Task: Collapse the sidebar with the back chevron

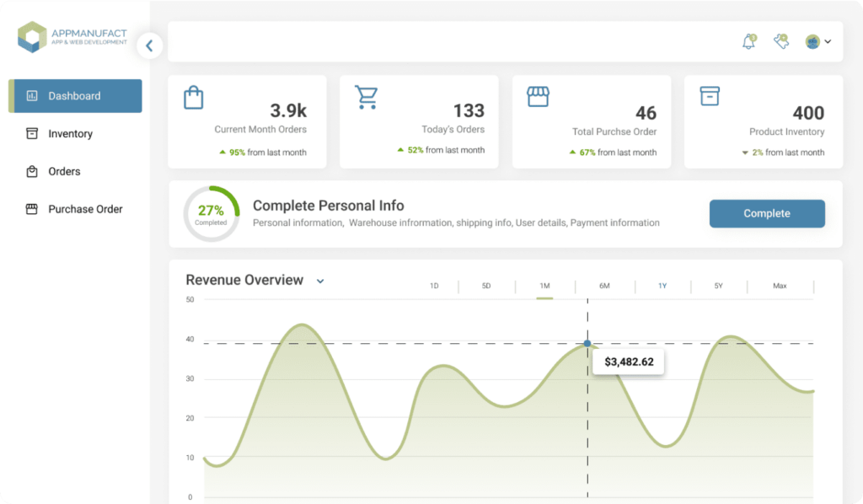Action: [x=149, y=46]
